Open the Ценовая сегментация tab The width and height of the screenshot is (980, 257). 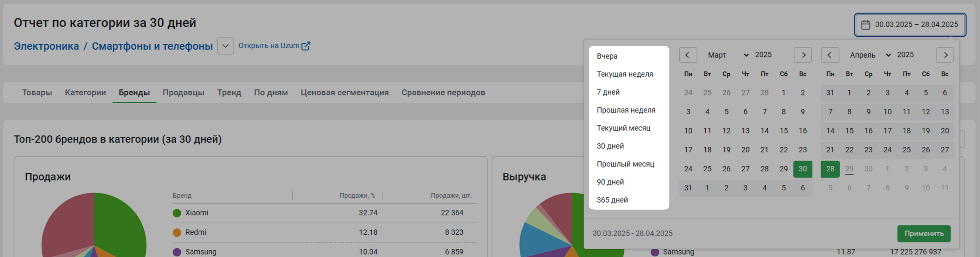345,92
